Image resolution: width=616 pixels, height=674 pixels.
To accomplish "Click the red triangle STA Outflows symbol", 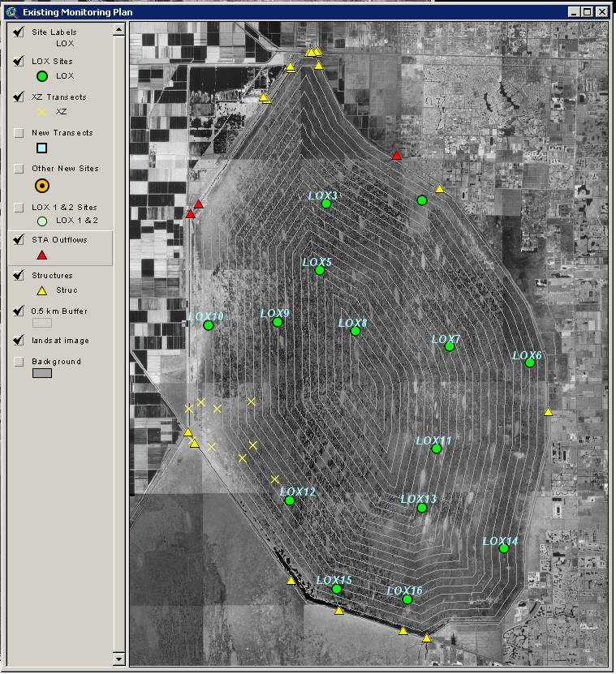I will (x=41, y=255).
